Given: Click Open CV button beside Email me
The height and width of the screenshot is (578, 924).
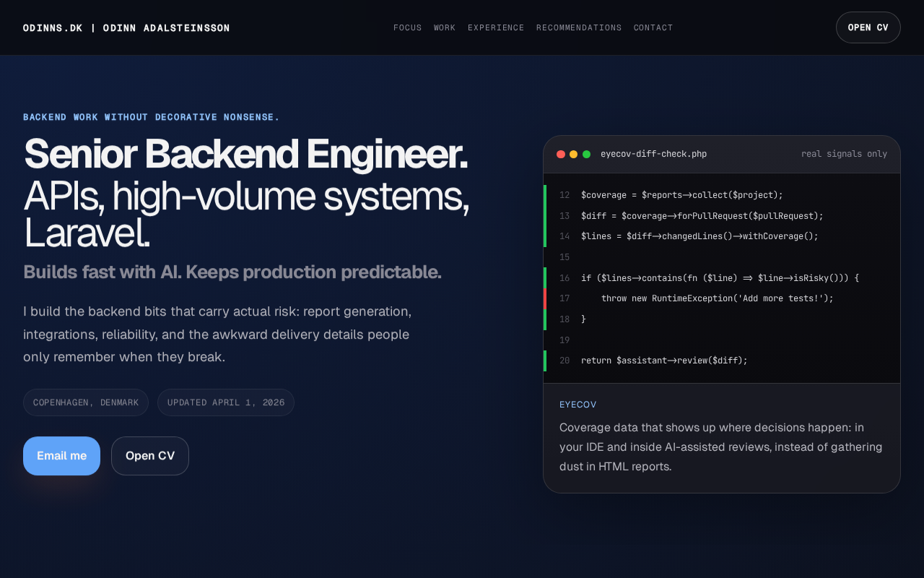Looking at the screenshot, I should (x=150, y=456).
